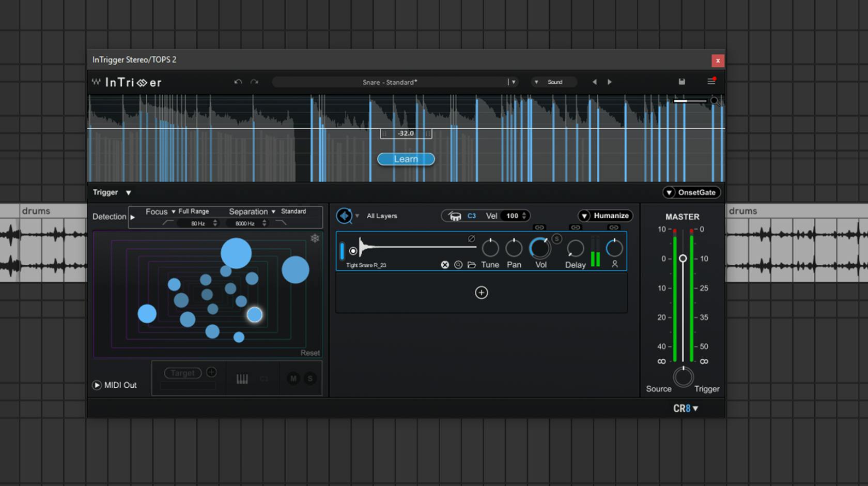Click the Tune knob
This screenshot has height=486, width=868.
(x=490, y=248)
